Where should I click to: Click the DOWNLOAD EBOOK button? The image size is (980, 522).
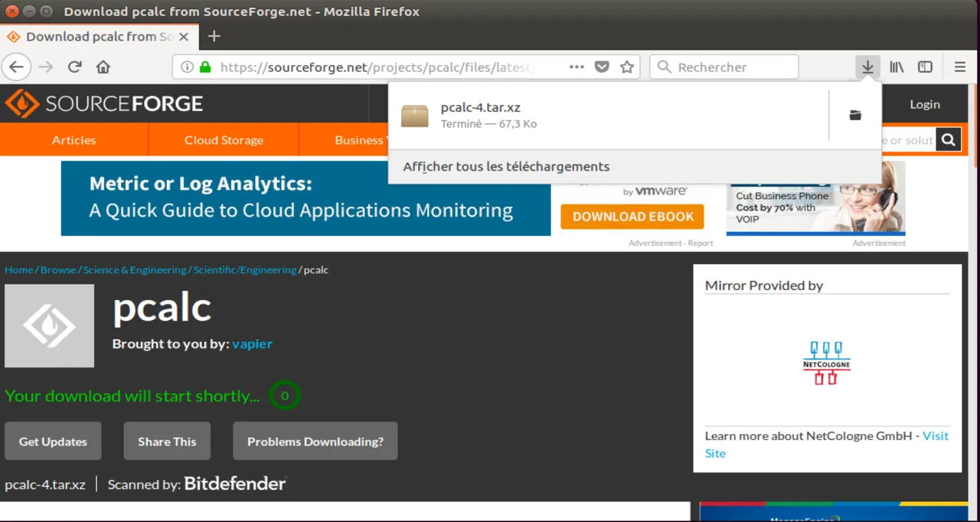tap(632, 217)
